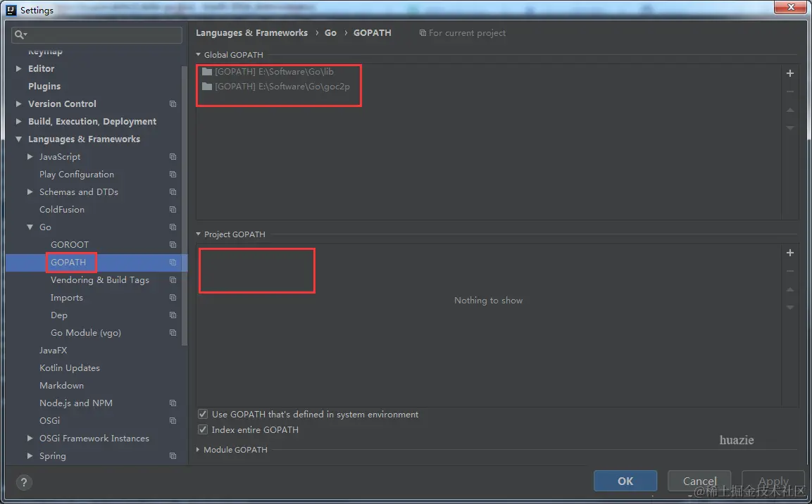Click project-level icon beside Go

[173, 227]
